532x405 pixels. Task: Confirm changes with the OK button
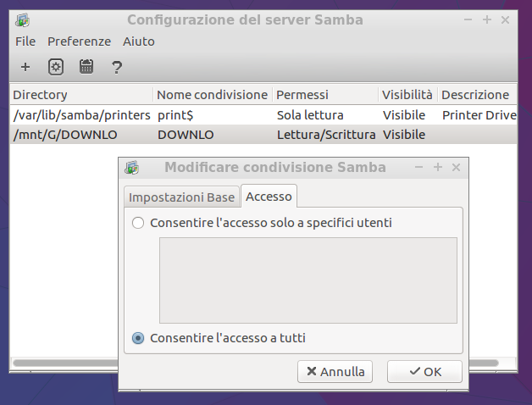(x=424, y=372)
